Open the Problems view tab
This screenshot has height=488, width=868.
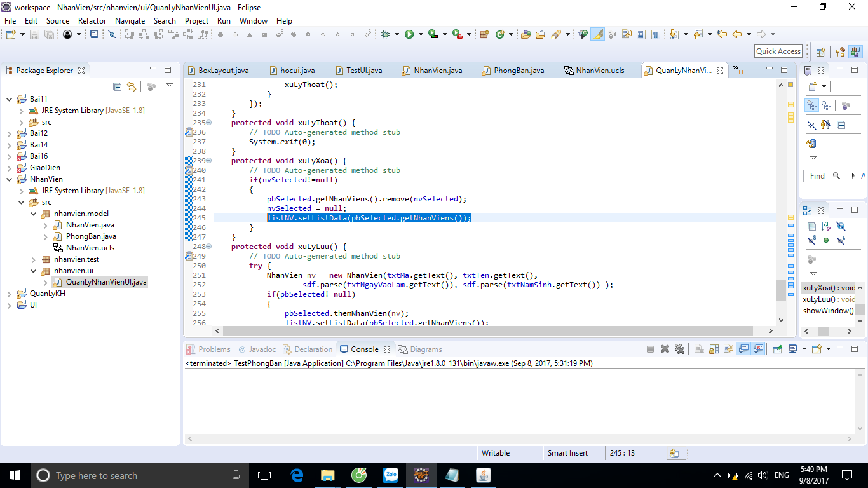coord(214,349)
